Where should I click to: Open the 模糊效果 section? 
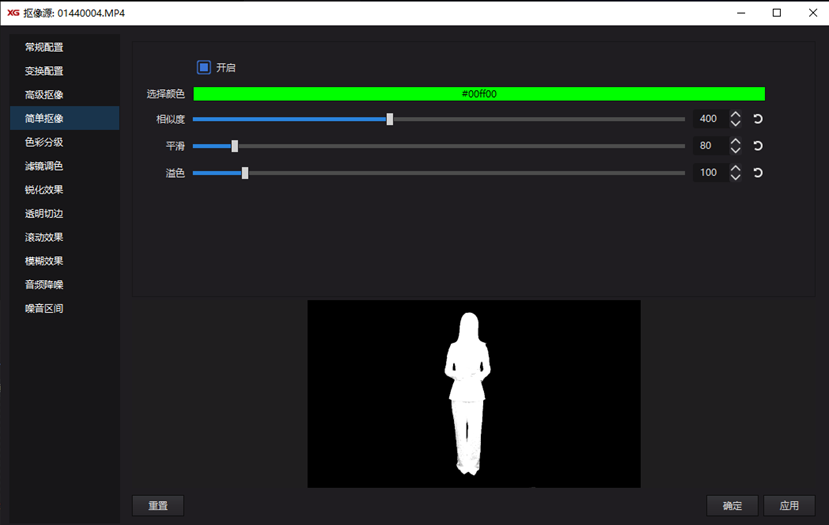pyautogui.click(x=65, y=261)
